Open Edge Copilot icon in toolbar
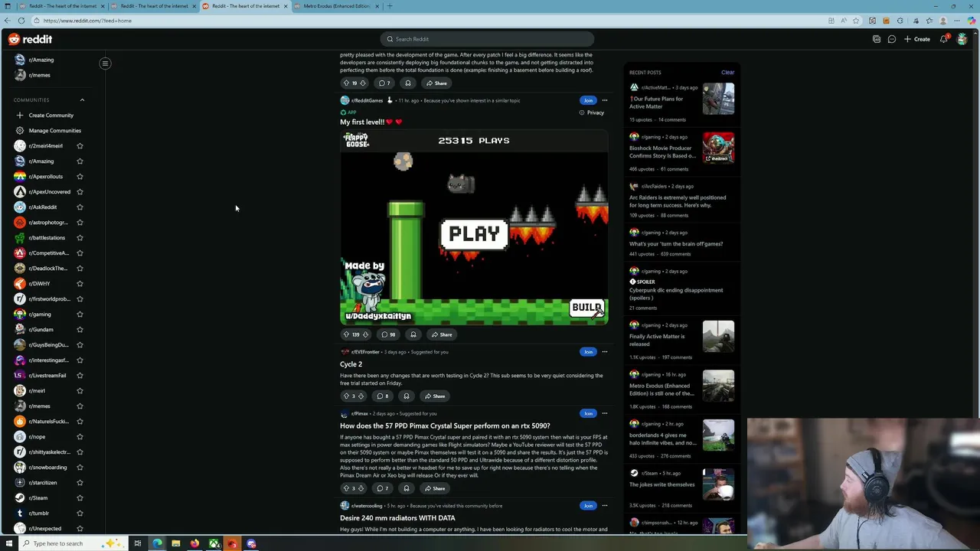The image size is (980, 551). pyautogui.click(x=972, y=21)
